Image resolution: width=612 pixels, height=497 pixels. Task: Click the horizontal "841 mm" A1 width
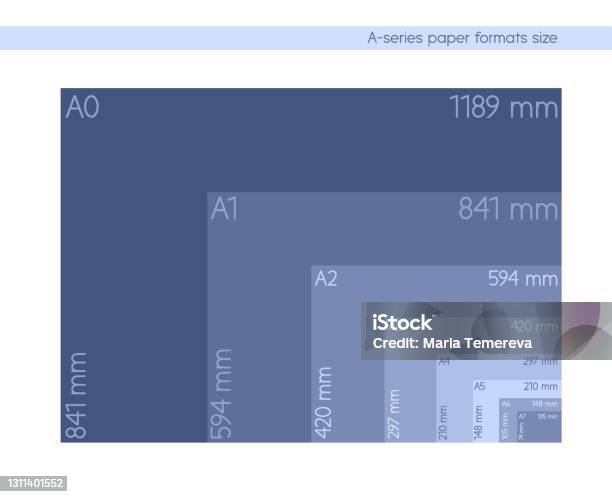509,209
